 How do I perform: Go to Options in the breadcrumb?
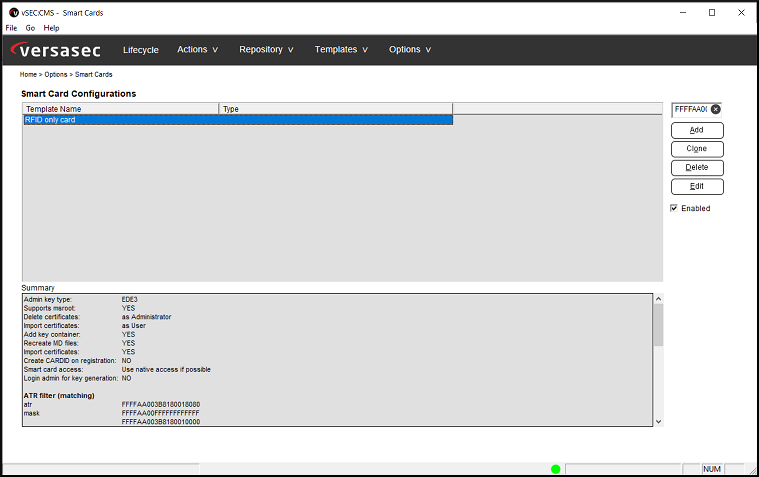(x=56, y=75)
